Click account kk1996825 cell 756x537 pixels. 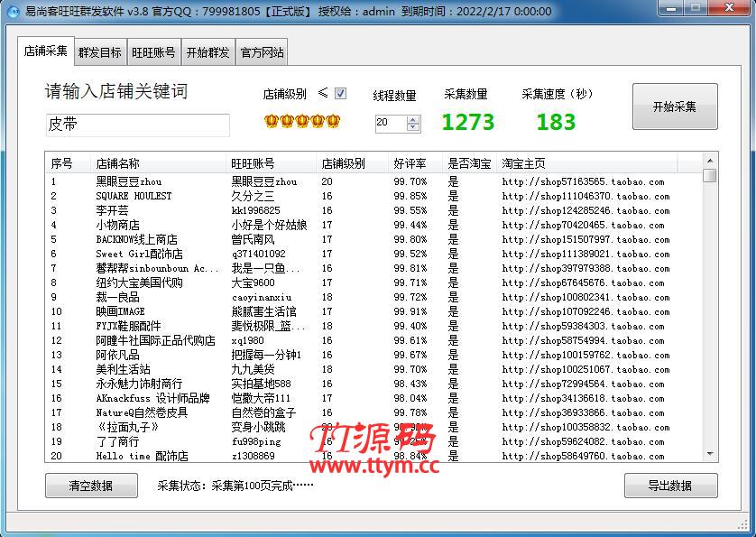click(255, 211)
